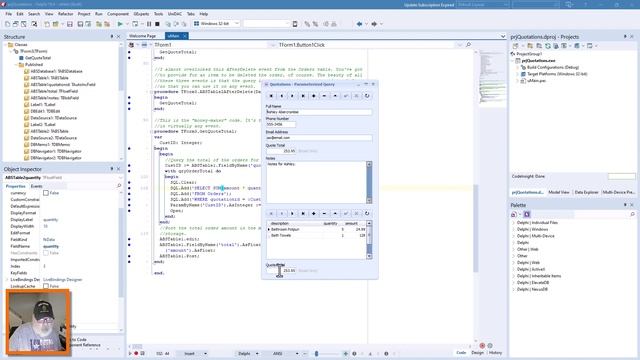Click the search magnifier in the code editor header
Screen dimensions: 640x360
pyautogui.click(x=468, y=44)
